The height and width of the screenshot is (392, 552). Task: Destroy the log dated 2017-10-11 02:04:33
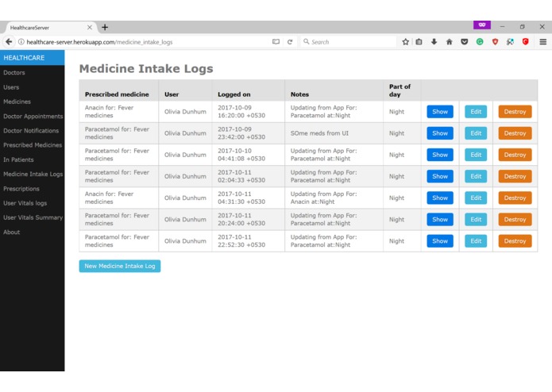coord(515,176)
